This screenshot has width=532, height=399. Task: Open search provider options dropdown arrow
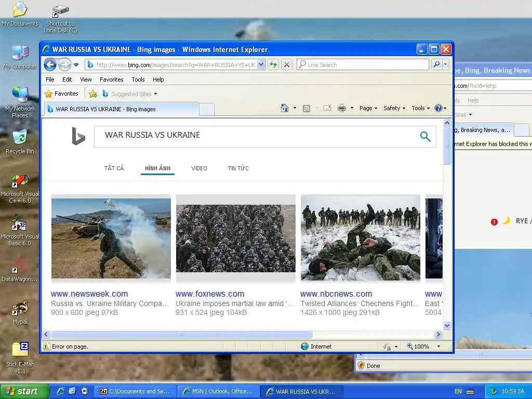coord(445,64)
